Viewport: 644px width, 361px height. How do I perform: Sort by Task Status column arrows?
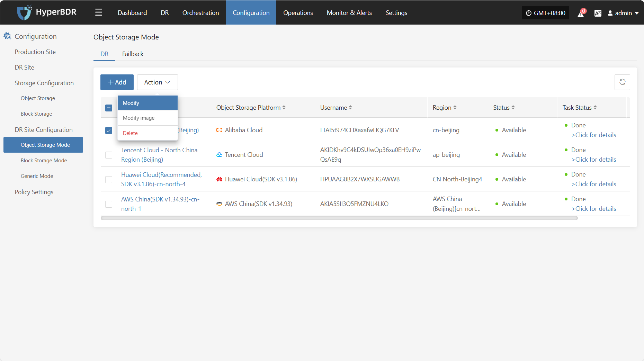tap(595, 107)
